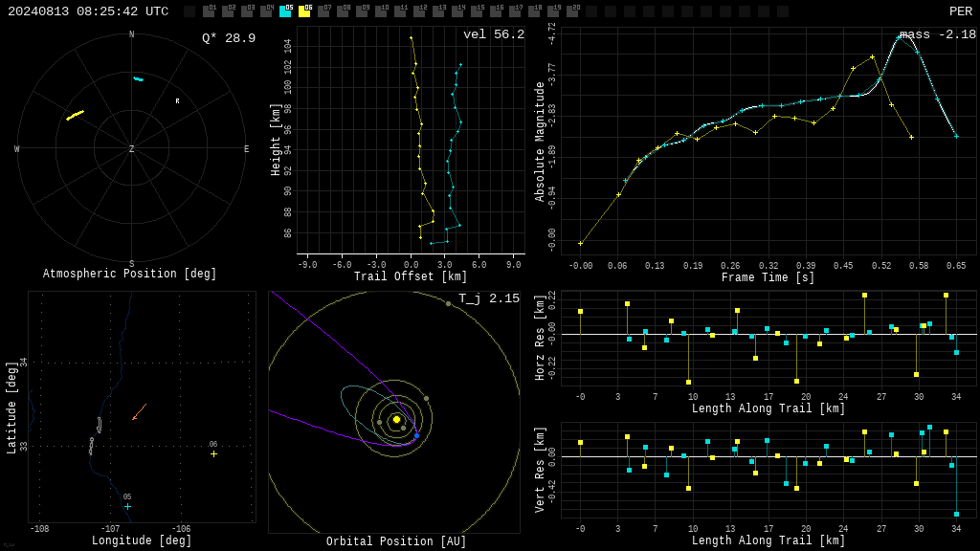The height and width of the screenshot is (551, 980).
Task: Click station 12 indicator box
Action: 419,11
